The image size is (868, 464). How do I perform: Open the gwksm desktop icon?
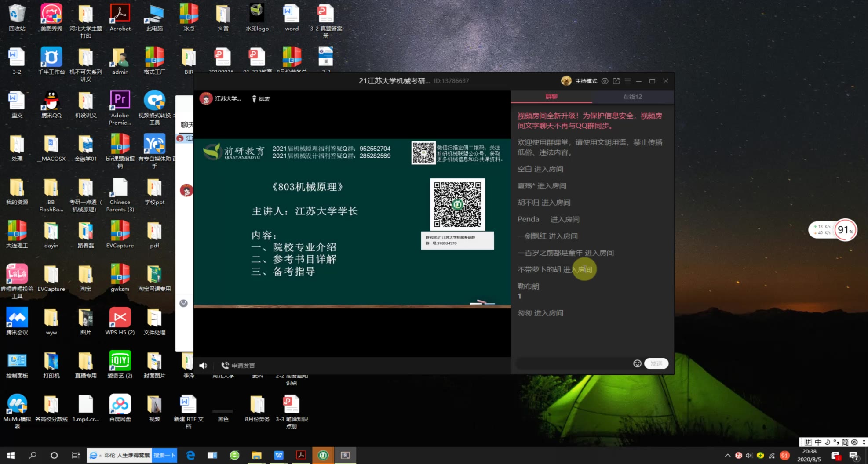click(x=120, y=278)
